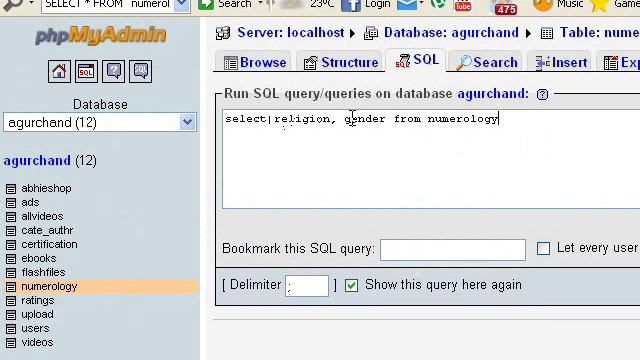Screen dimensions: 640x360
Task: Open the flashfiles table
Action: (x=43, y=272)
